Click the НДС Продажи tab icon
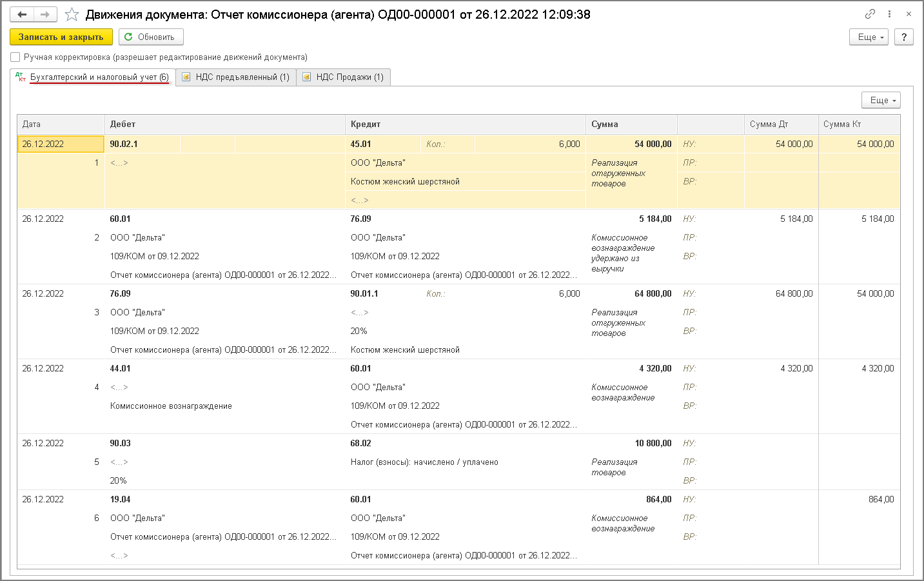This screenshot has height=581, width=924. [307, 77]
